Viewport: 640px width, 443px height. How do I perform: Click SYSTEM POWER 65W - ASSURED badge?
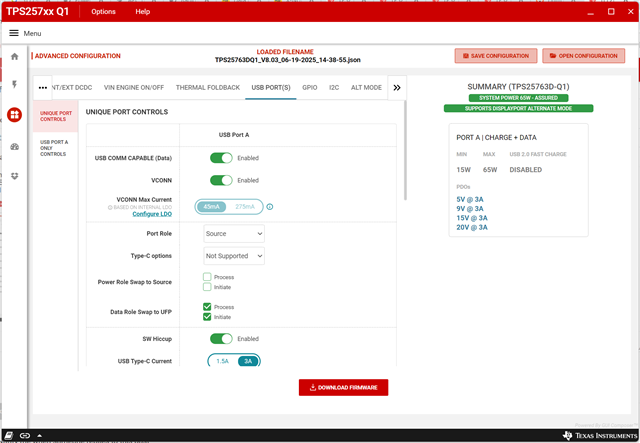click(x=518, y=98)
